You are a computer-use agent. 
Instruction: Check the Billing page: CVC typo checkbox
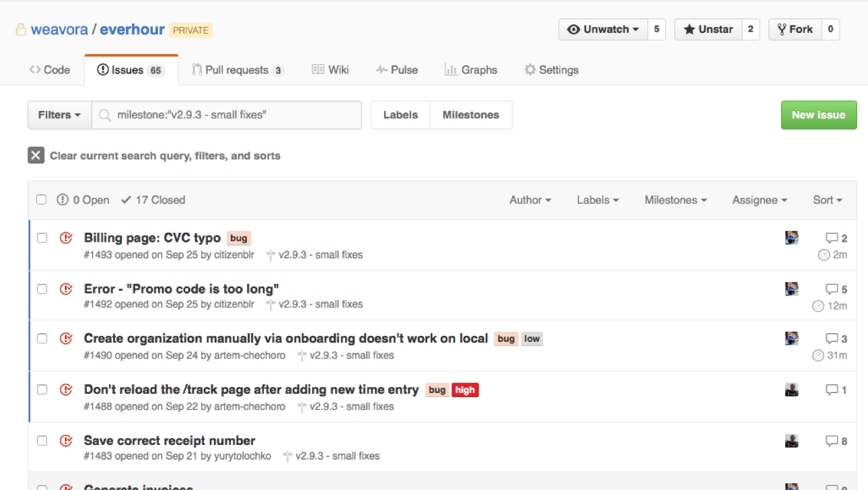coord(42,238)
